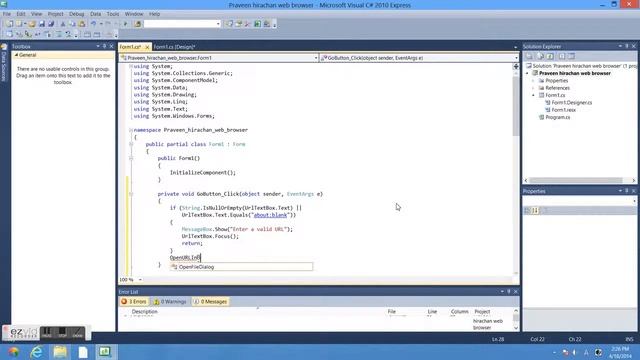Click the Error List vertical scrollbar
This screenshot has width=640, height=360.
516,317
